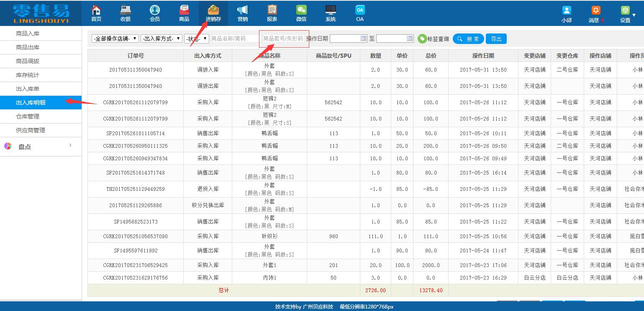Click the 导出 export button

coord(496,38)
